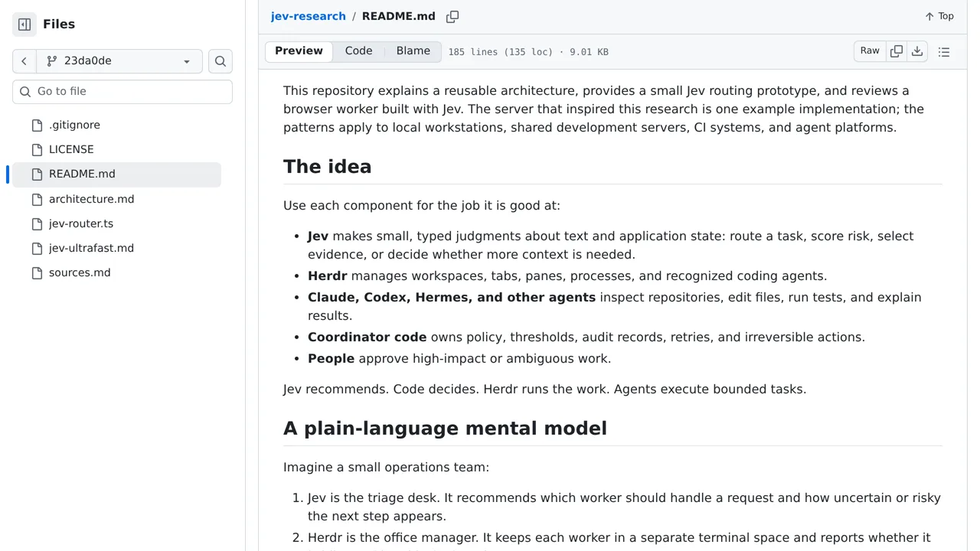Click the heading 'The idea'

(327, 167)
